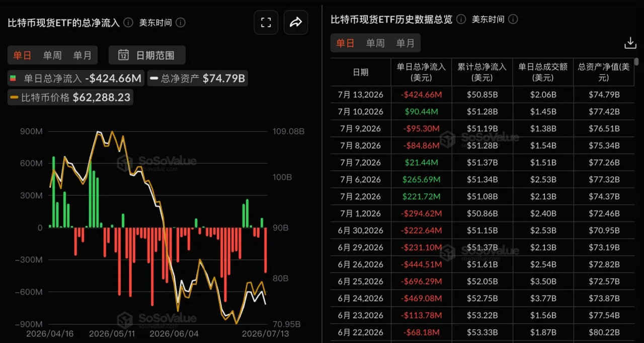Click the 7月 2,2026 date cell
The width and height of the screenshot is (644, 343).
361,196
